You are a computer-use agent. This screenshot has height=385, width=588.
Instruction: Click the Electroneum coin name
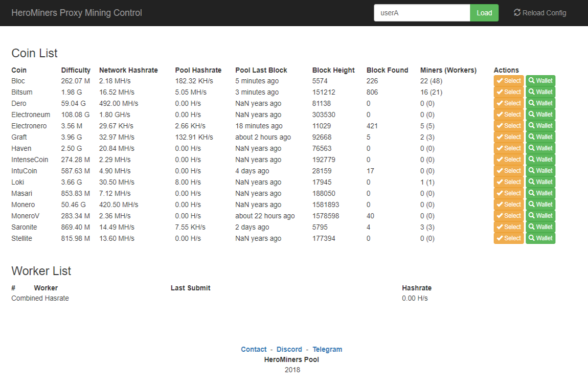tap(31, 115)
